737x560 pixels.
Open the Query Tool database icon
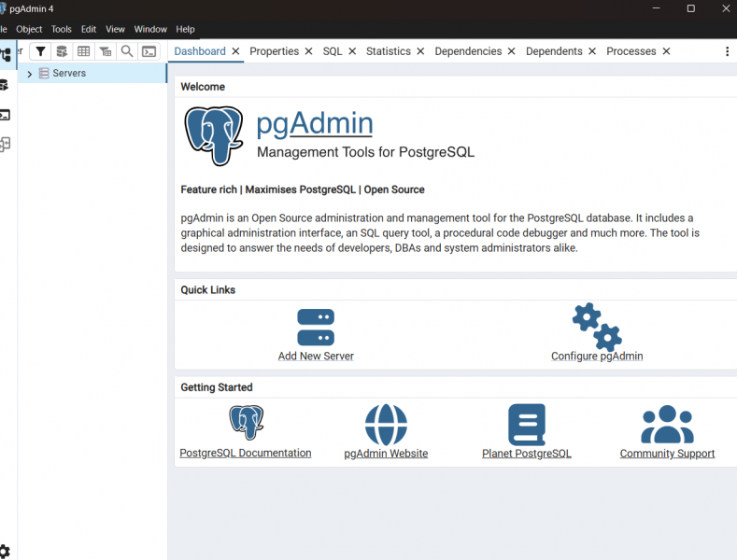(62, 51)
